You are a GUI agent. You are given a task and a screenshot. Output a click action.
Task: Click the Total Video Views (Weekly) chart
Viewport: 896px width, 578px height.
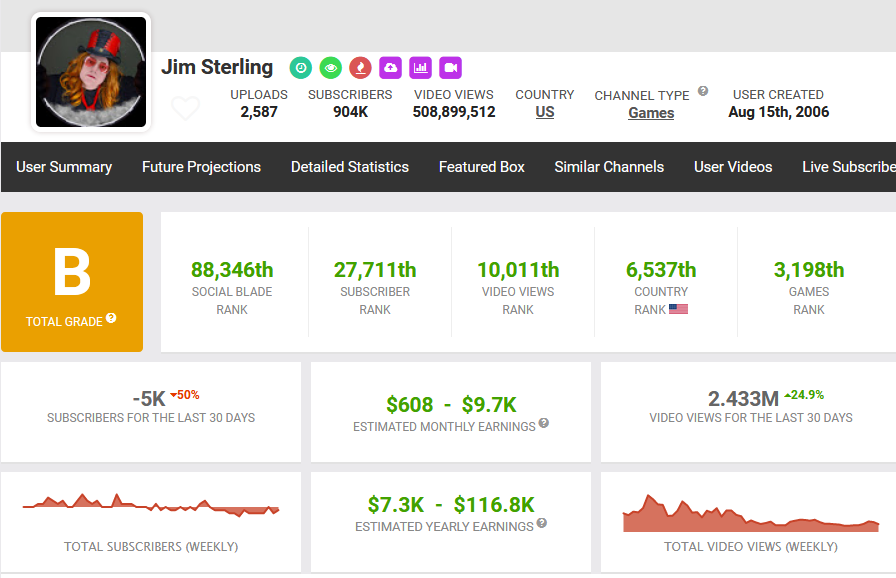tap(751, 513)
